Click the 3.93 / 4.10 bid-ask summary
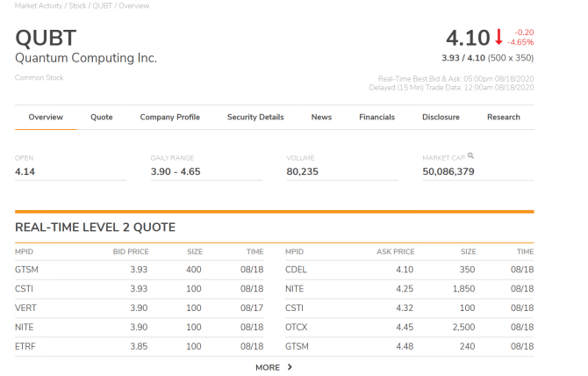Image resolution: width=588 pixels, height=376 pixels. click(x=487, y=58)
